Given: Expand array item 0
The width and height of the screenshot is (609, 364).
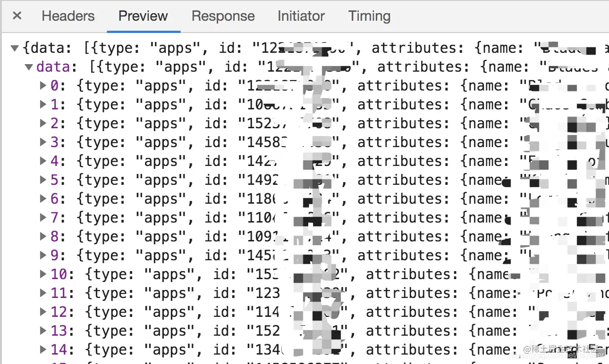Looking at the screenshot, I should click(x=43, y=86).
